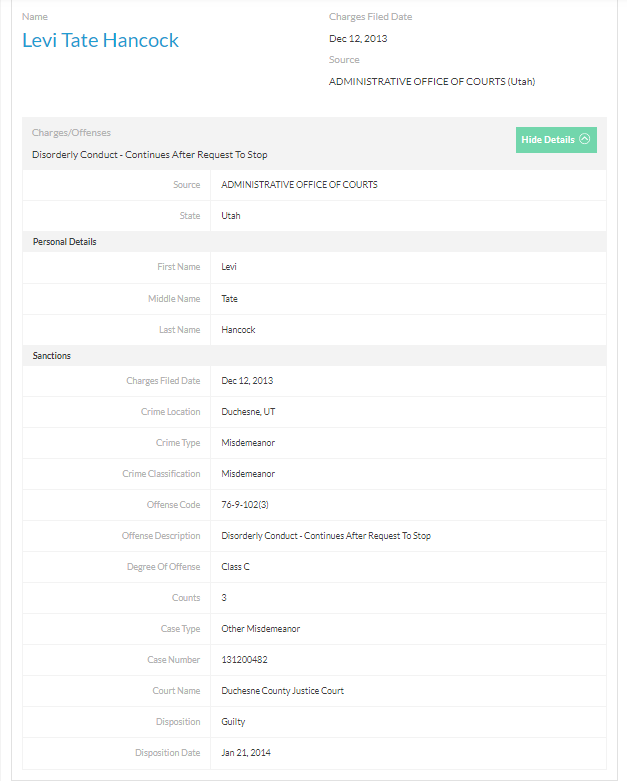Click the offense title under Charges/Offenses
The width and height of the screenshot is (627, 781).
point(150,155)
